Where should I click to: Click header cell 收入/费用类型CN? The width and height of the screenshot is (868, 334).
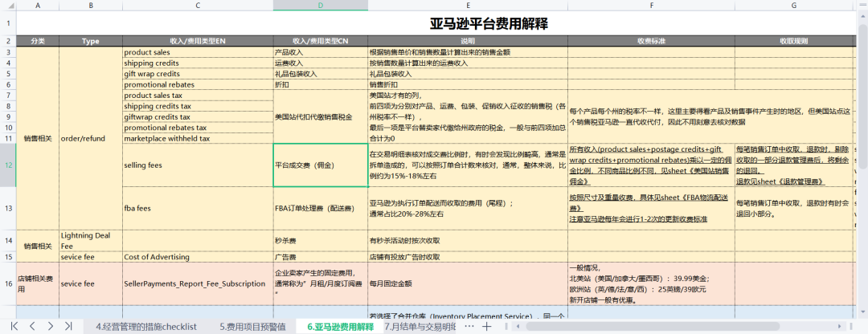click(321, 42)
